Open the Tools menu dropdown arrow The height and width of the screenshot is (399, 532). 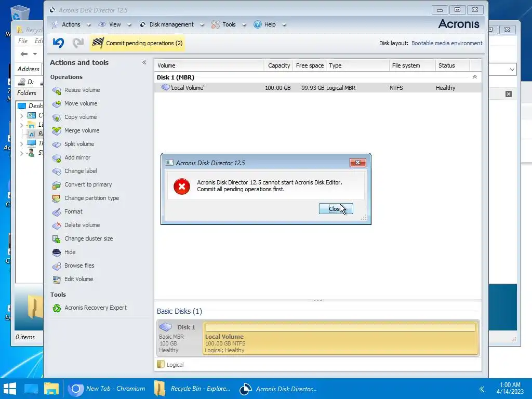point(244,25)
